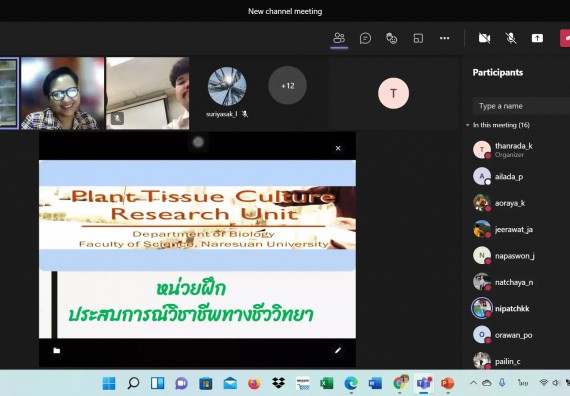Viewport: 570px width, 396px height.
Task: Open the meeting chat conversation
Action: click(365, 38)
